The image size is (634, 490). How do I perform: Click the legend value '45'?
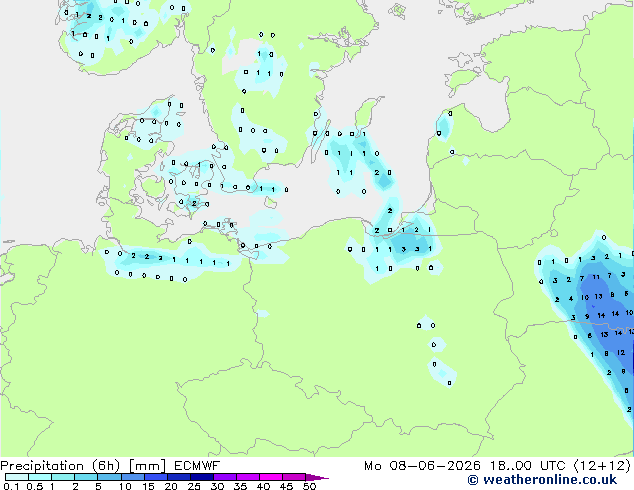coord(286,486)
